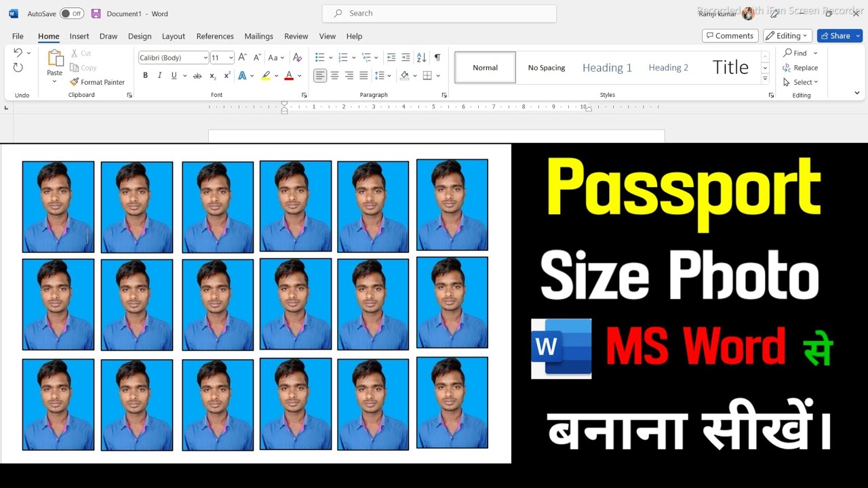Open highlight color dropdown arrow
The width and height of the screenshot is (868, 488).
click(x=276, y=76)
